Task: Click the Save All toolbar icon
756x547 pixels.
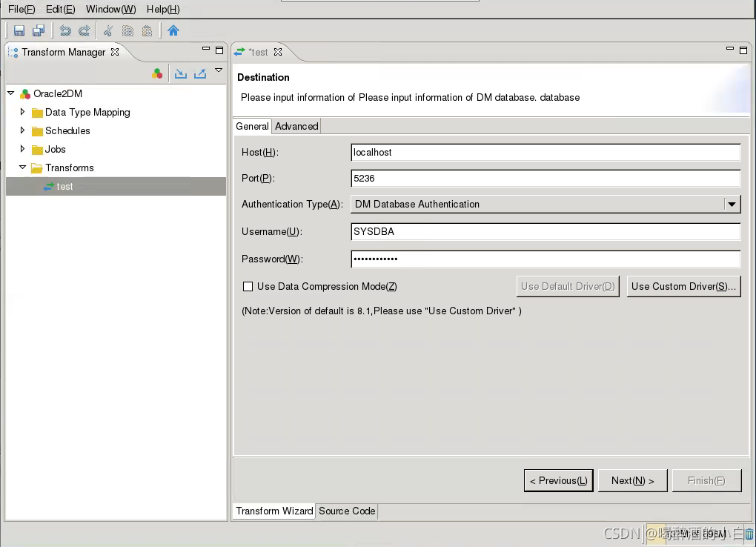Action: click(x=39, y=31)
